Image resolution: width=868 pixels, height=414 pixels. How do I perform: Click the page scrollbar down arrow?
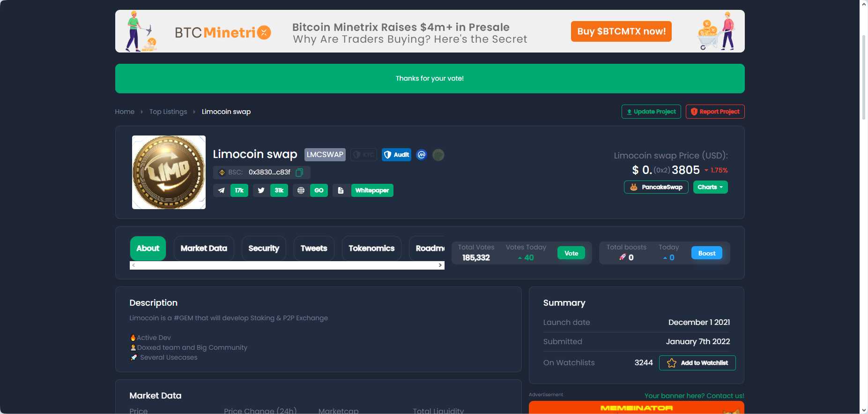[864, 410]
